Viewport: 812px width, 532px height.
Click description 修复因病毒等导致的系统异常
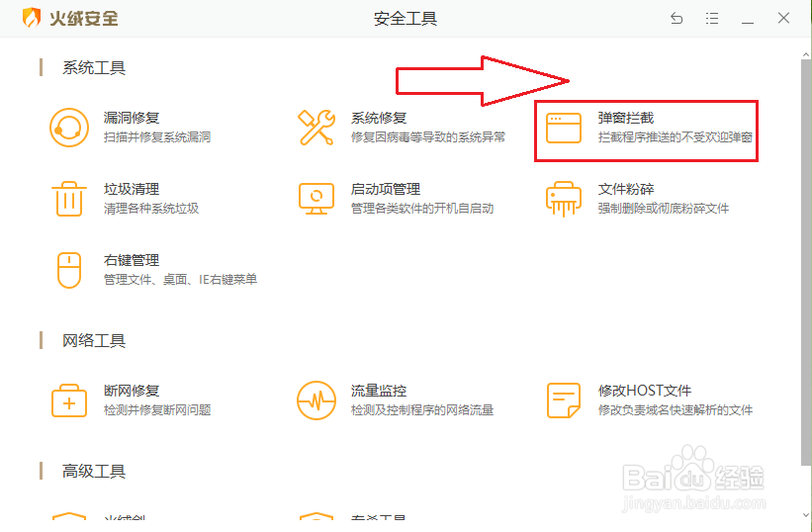click(428, 137)
